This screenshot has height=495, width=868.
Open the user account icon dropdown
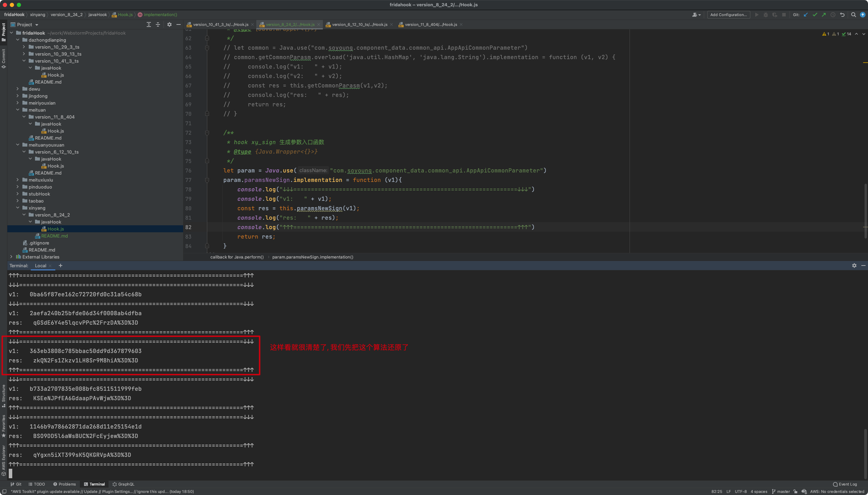(x=696, y=15)
